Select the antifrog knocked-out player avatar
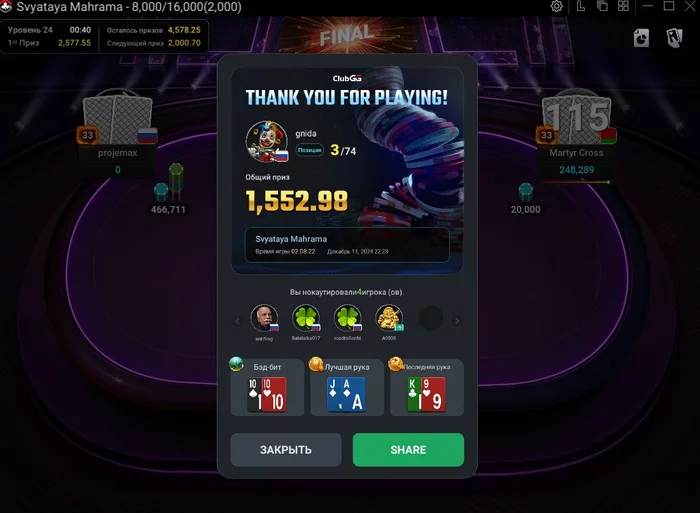 click(264, 318)
